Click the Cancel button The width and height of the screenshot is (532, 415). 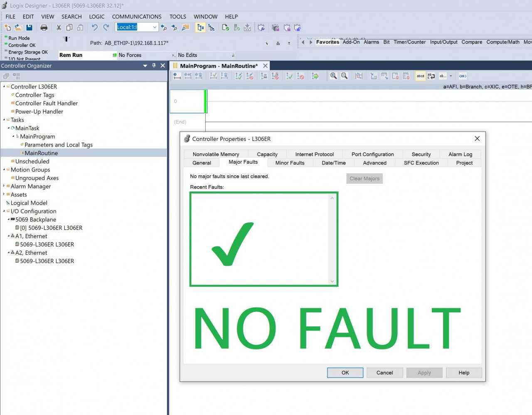384,373
